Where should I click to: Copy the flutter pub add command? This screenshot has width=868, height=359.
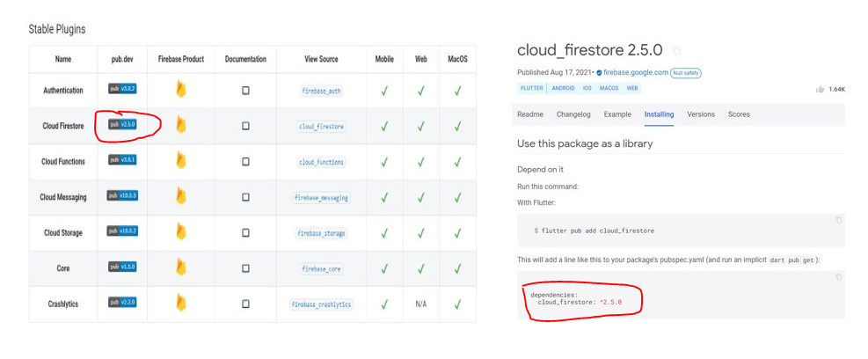click(x=838, y=220)
